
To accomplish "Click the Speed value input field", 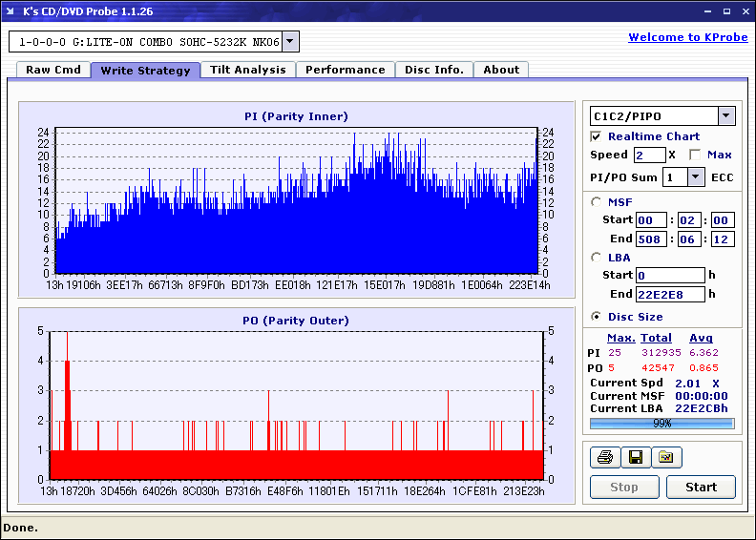I will tap(649, 155).
